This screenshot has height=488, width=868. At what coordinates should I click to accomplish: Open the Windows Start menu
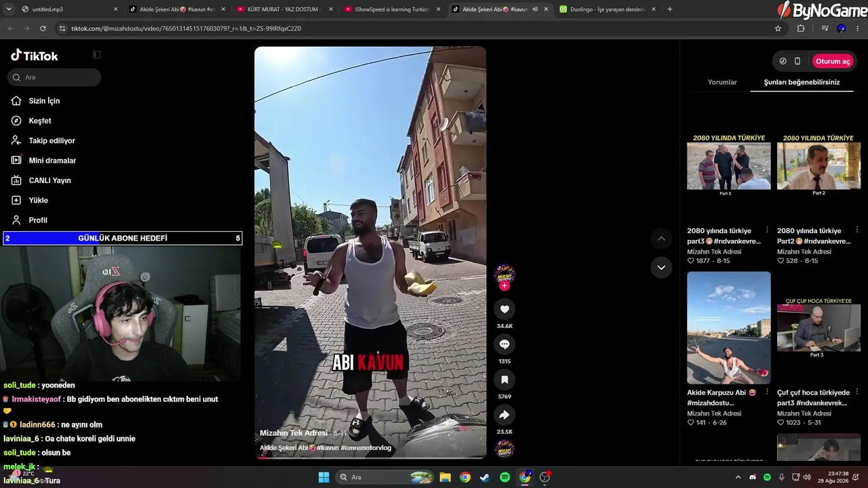[x=323, y=477]
